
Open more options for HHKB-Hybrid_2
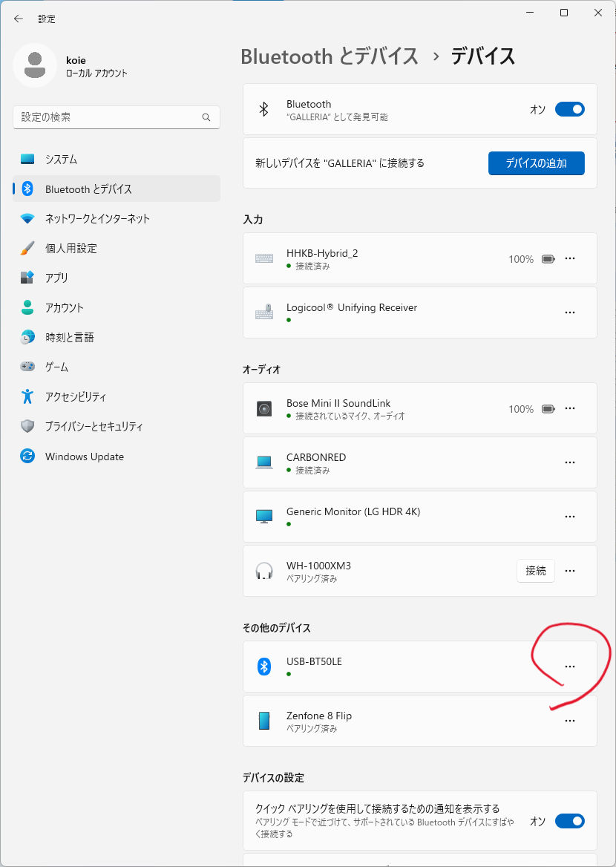[570, 259]
